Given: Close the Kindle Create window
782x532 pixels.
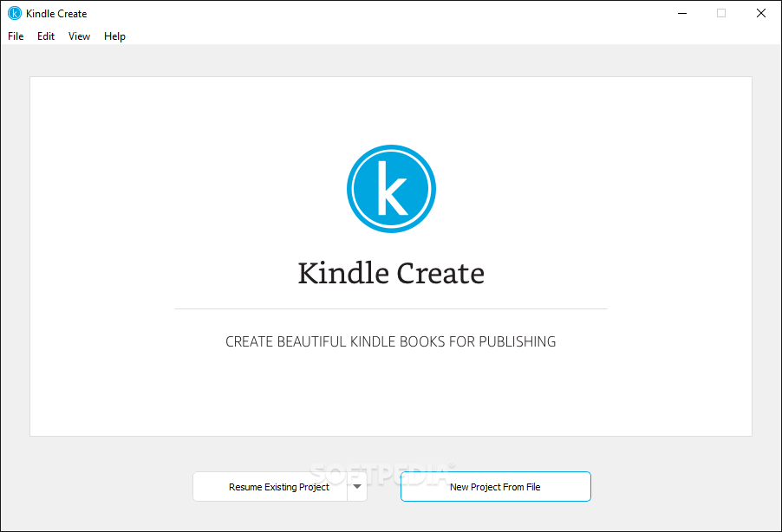Looking at the screenshot, I should (x=760, y=14).
